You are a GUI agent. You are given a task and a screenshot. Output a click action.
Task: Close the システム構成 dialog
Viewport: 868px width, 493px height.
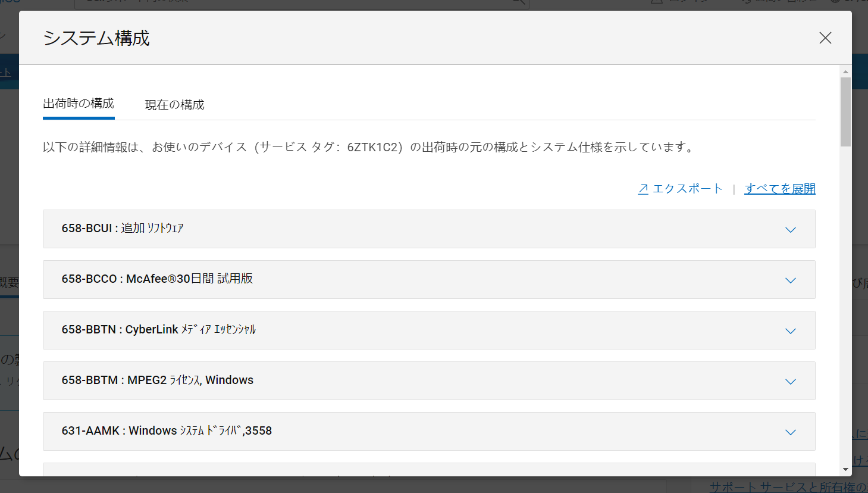(x=825, y=38)
